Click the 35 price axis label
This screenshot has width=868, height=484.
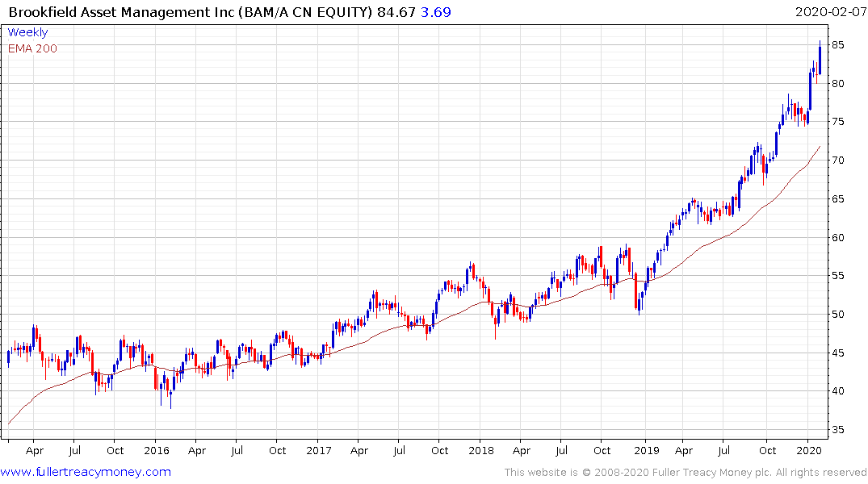pos(837,430)
